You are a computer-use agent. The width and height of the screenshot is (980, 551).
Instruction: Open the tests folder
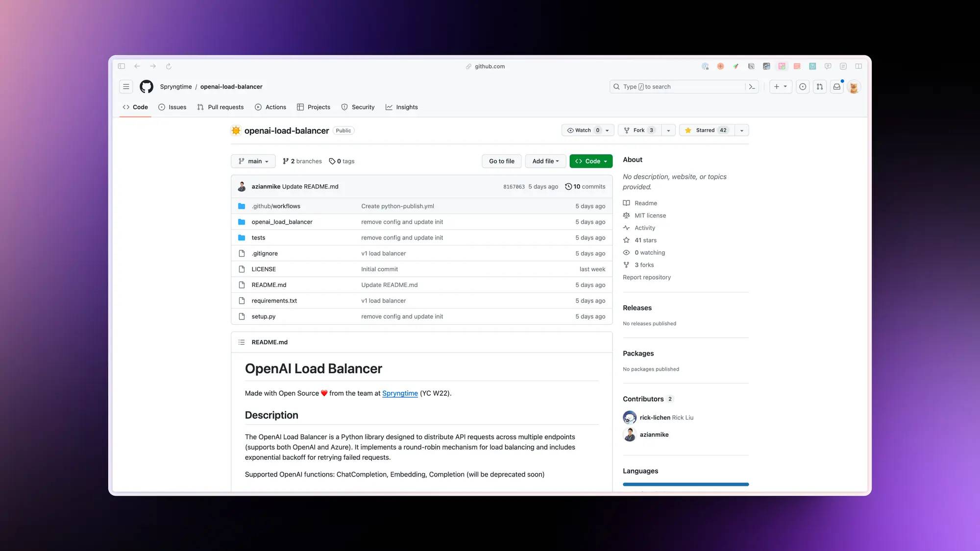coord(258,238)
